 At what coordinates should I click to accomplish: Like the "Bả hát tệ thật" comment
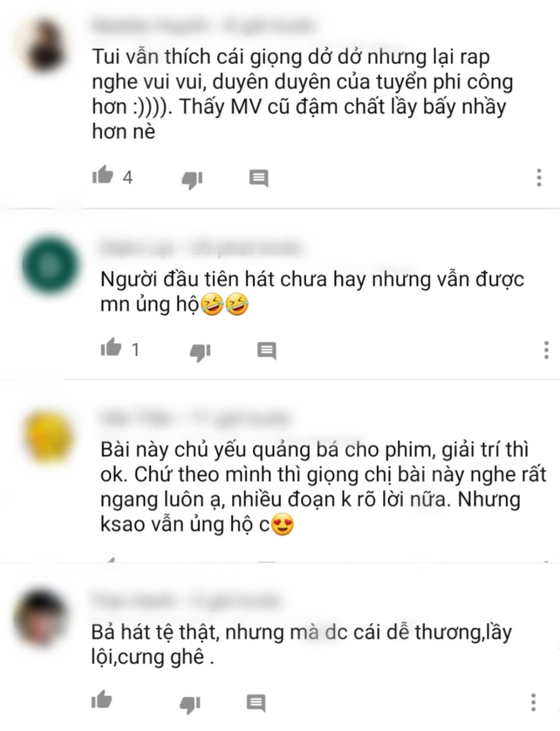[102, 700]
